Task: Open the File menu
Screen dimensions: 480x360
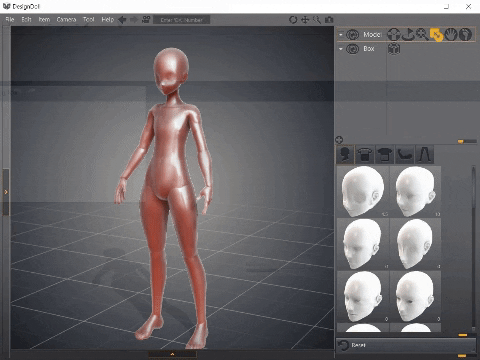Action: (x=10, y=20)
